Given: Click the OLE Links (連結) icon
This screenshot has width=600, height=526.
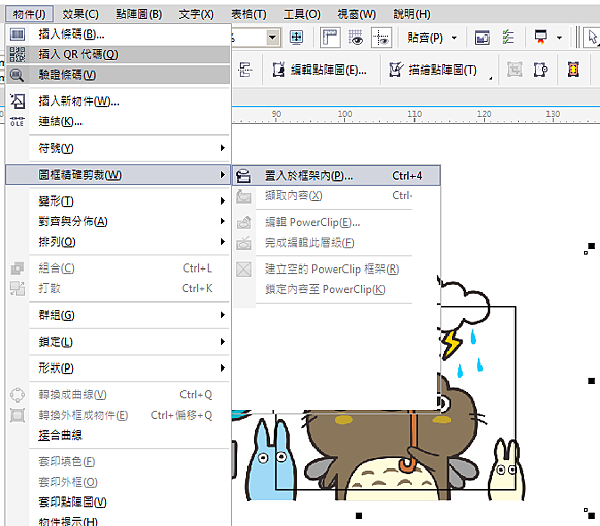Looking at the screenshot, I should point(17,122).
